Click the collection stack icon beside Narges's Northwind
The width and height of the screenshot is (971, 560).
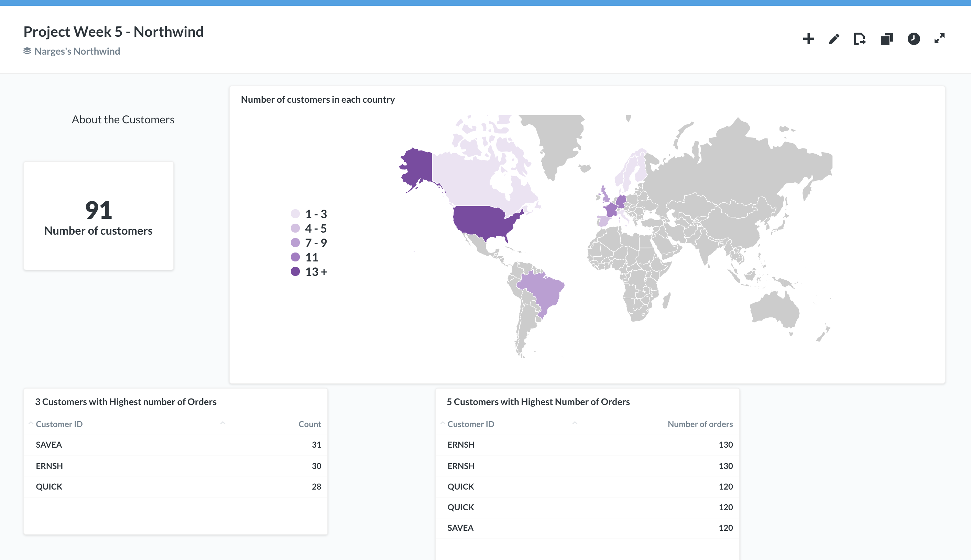point(27,51)
